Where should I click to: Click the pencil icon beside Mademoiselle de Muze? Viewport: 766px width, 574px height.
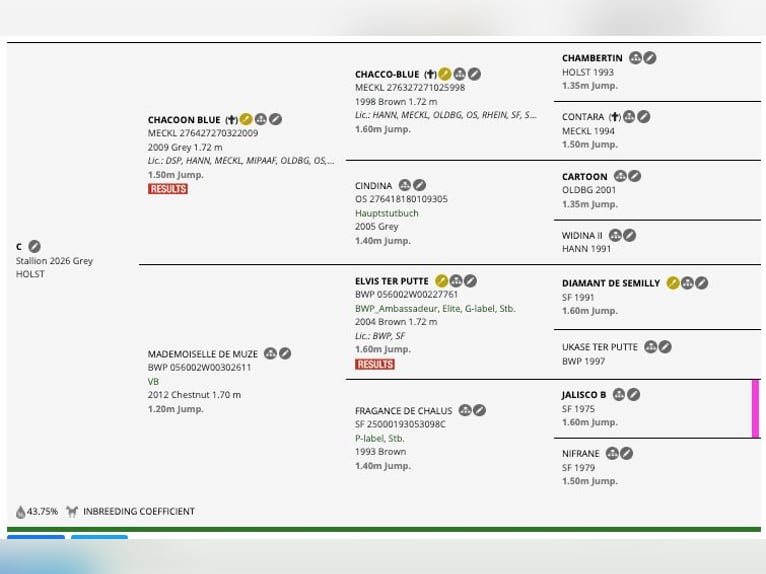[285, 353]
